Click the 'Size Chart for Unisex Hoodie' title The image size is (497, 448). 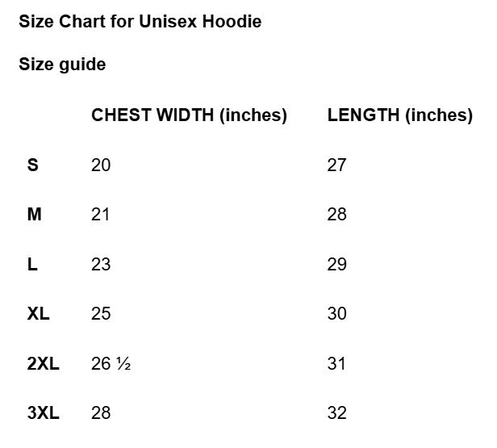(140, 22)
